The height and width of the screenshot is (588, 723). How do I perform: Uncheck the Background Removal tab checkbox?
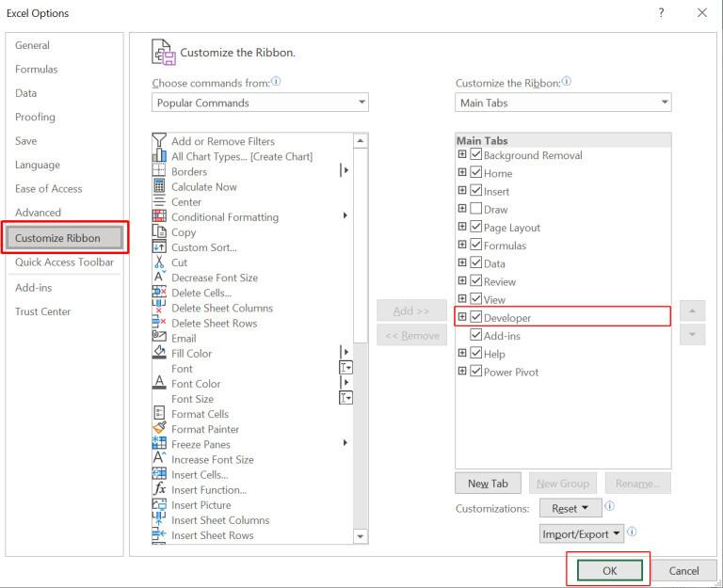(475, 154)
